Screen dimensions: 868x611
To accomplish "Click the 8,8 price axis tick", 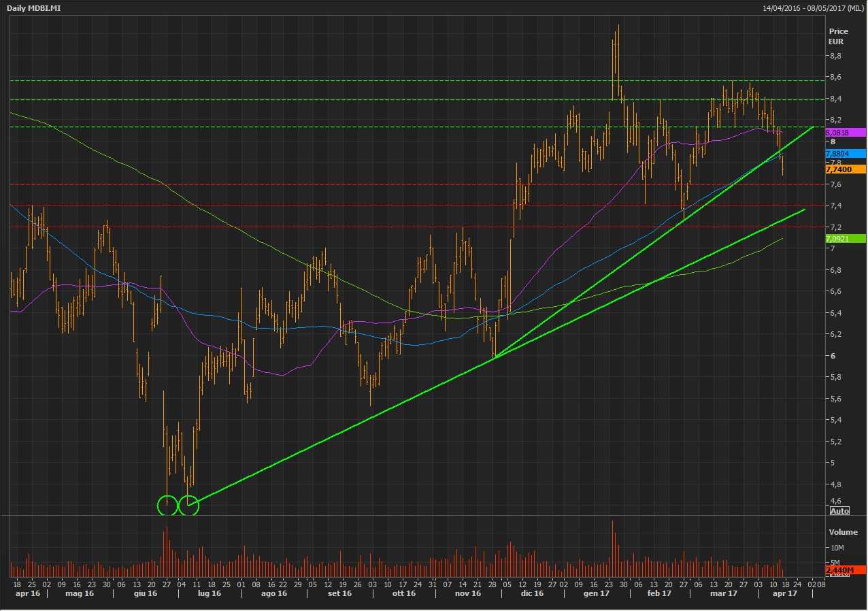I will coord(835,56).
